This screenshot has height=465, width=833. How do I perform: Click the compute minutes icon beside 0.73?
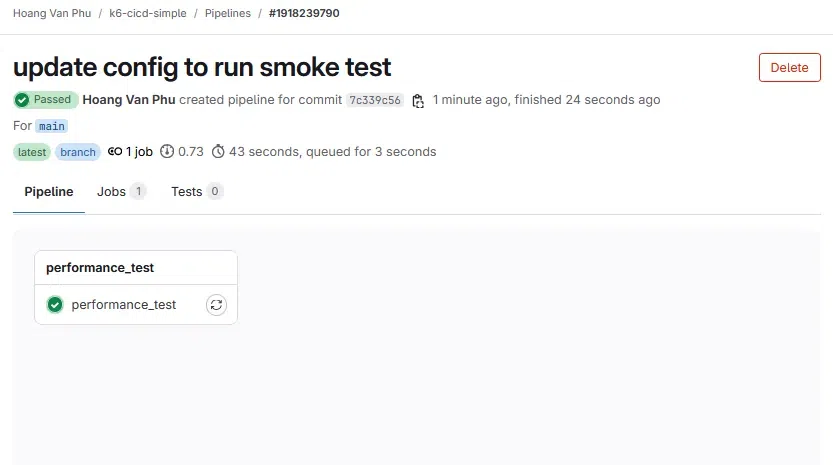(x=167, y=151)
